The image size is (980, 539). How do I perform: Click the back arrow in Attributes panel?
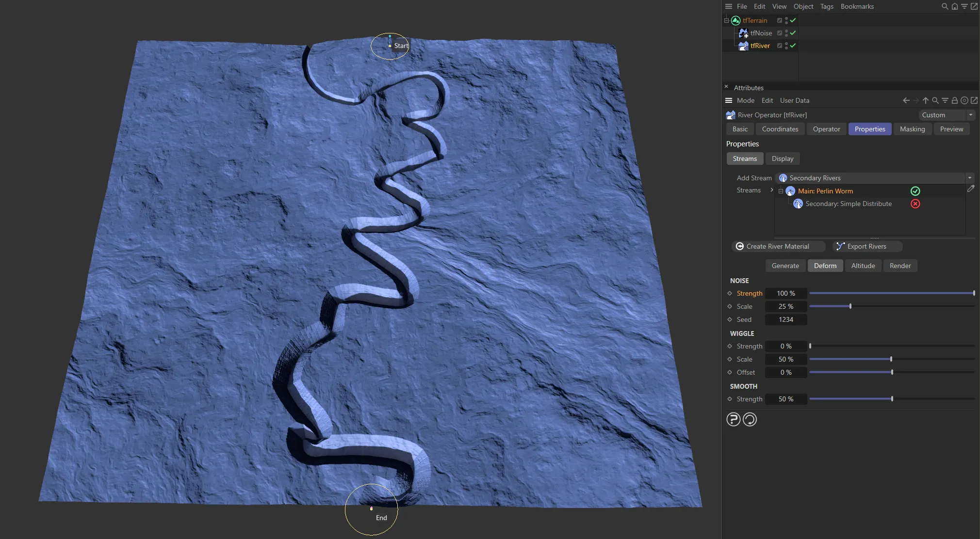(906, 100)
